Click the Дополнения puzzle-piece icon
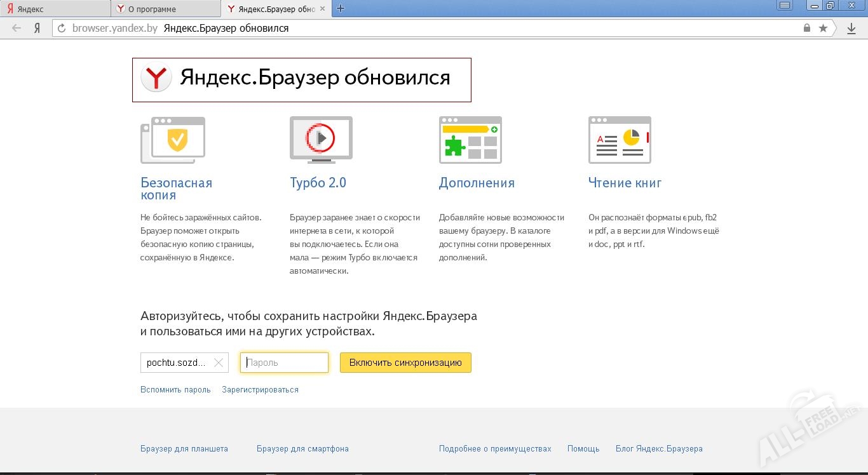This screenshot has width=868, height=475. point(470,139)
